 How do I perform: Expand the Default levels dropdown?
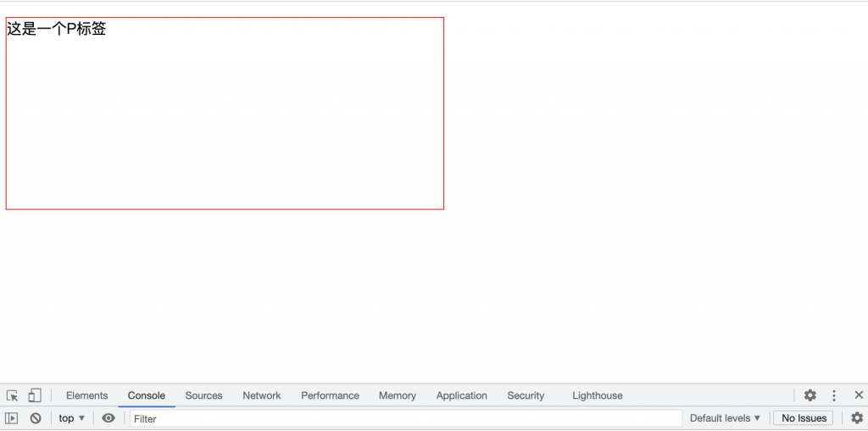click(726, 418)
